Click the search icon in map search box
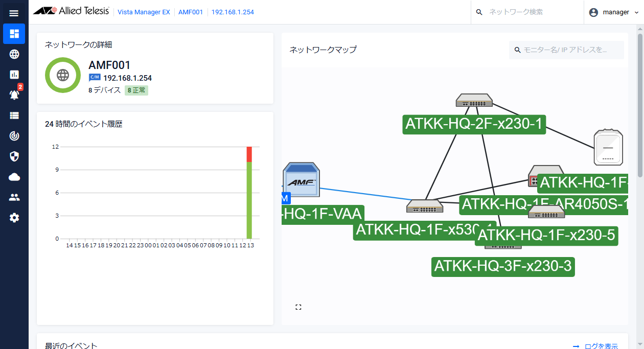Image resolution: width=644 pixels, height=349 pixels. click(518, 50)
